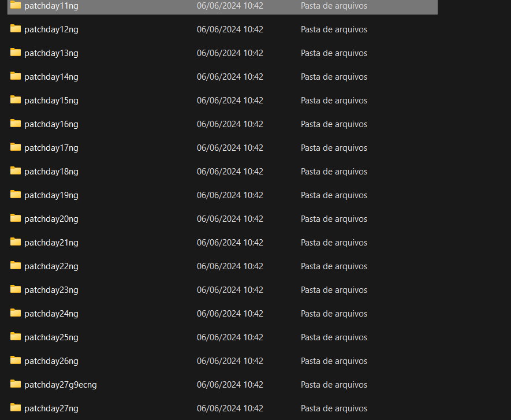Select the patchday12ng folder icon

click(x=16, y=29)
